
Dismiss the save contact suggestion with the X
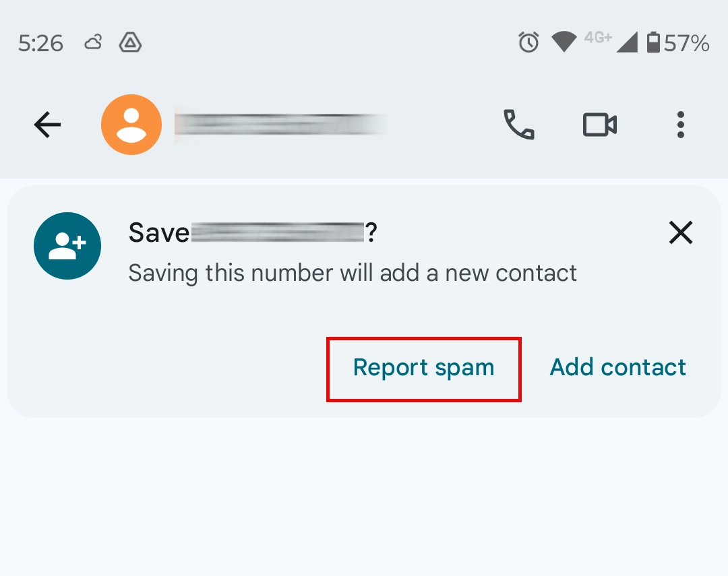click(x=681, y=232)
